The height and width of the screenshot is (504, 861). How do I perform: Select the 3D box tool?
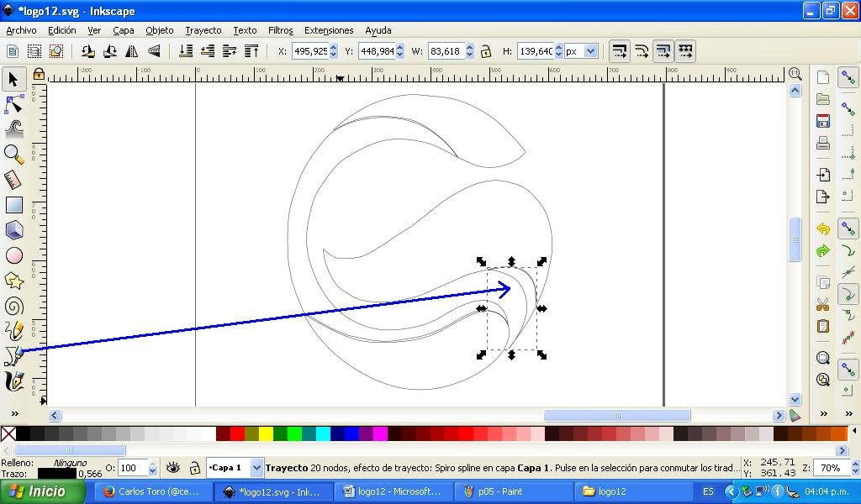pos(13,230)
